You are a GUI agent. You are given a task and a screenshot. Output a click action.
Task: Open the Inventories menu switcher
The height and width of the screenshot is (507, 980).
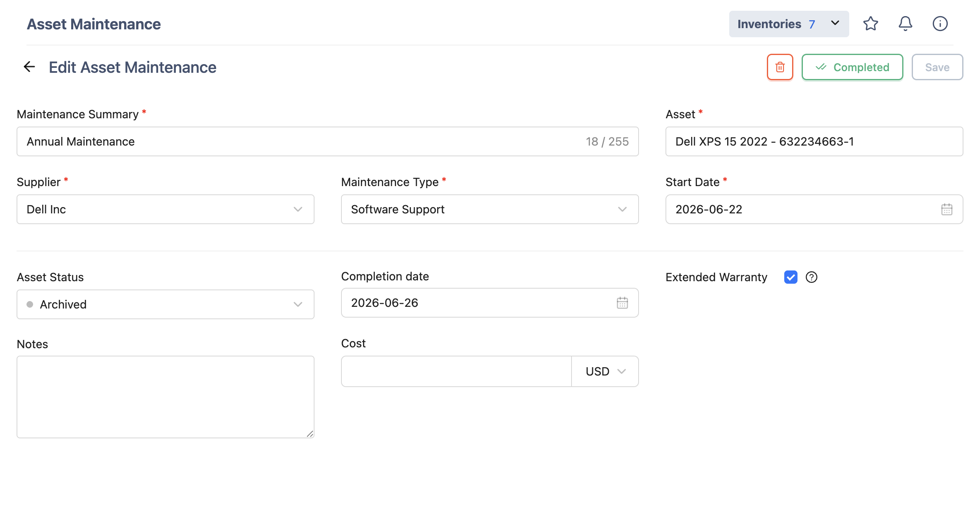tap(789, 24)
